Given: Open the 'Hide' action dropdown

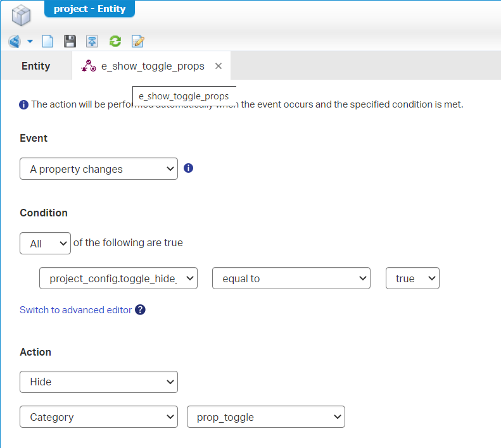Looking at the screenshot, I should (x=99, y=382).
